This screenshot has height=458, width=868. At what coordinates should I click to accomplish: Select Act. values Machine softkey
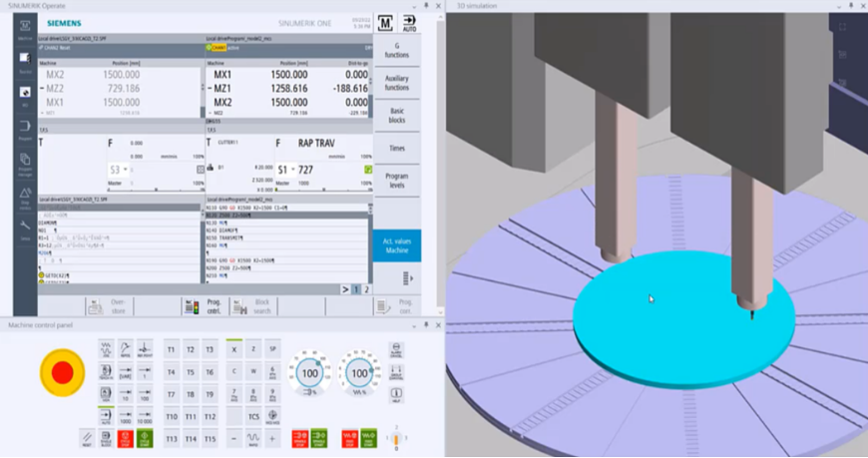[x=397, y=245]
